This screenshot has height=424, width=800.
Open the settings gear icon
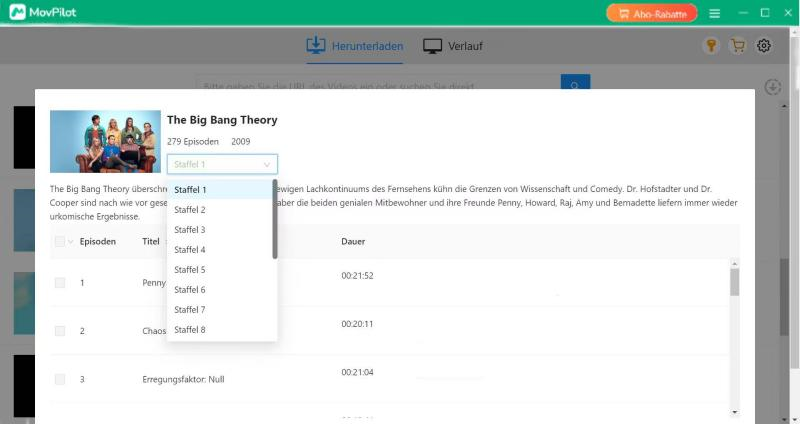coord(764,45)
